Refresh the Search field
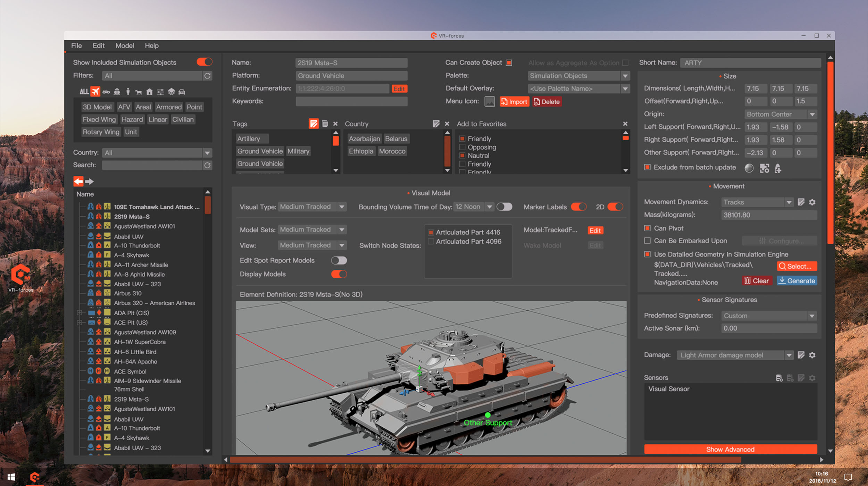 (x=207, y=165)
